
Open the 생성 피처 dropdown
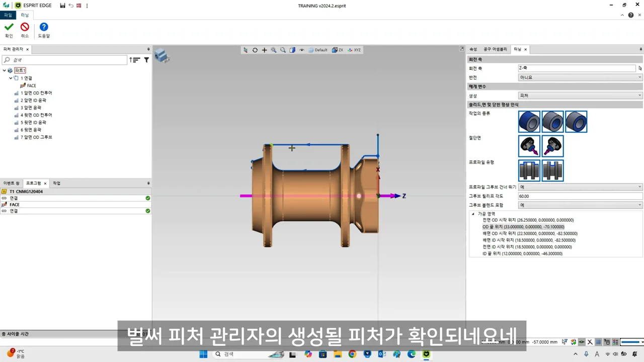coord(580,96)
